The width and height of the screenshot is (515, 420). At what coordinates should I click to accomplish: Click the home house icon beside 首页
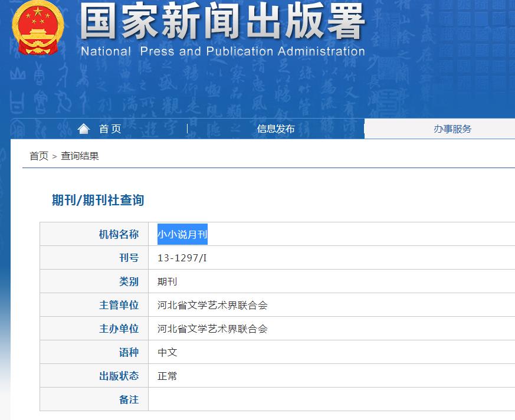pos(84,129)
